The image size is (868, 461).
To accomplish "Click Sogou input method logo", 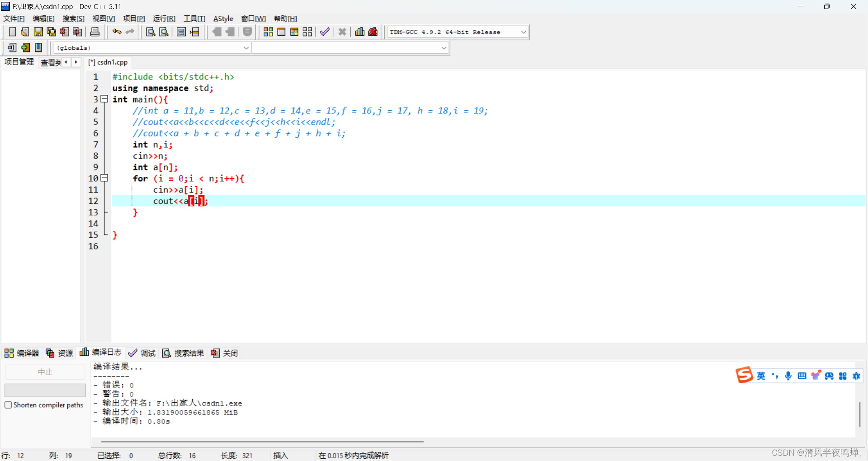I will [744, 375].
